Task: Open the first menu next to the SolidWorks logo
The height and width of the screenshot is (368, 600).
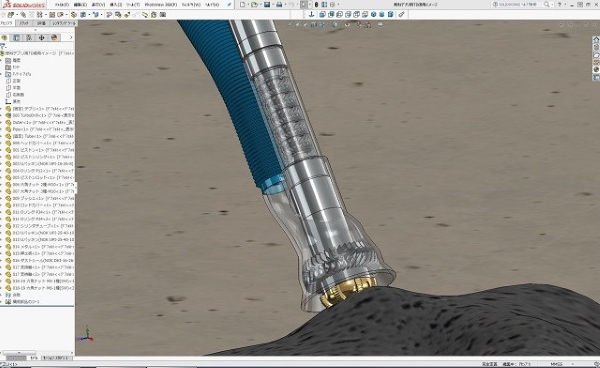Action: 61,5
